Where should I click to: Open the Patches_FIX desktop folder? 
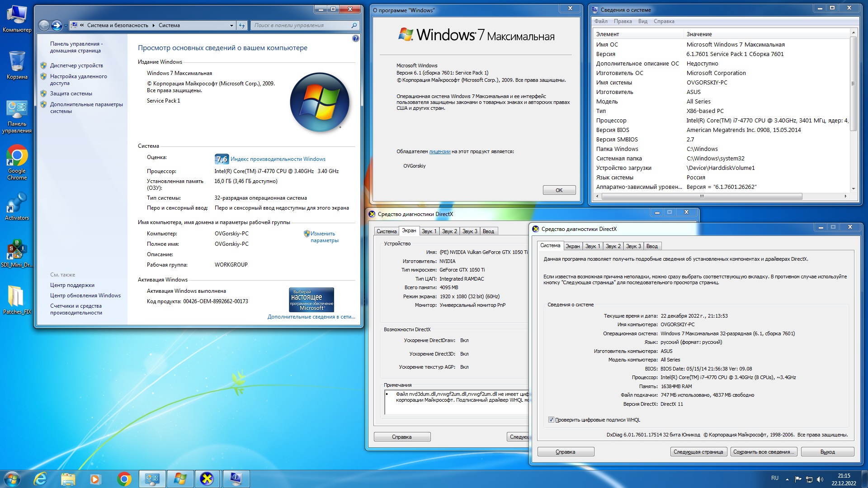point(17,300)
